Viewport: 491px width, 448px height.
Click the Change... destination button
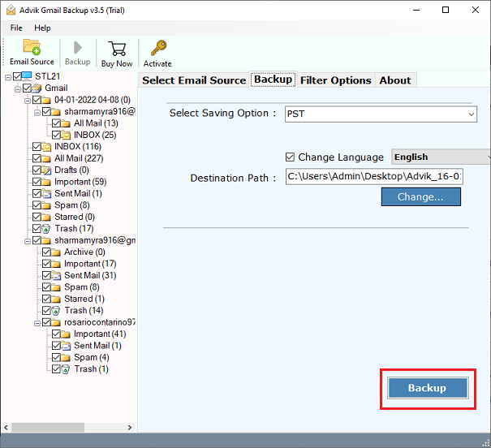pyautogui.click(x=421, y=196)
